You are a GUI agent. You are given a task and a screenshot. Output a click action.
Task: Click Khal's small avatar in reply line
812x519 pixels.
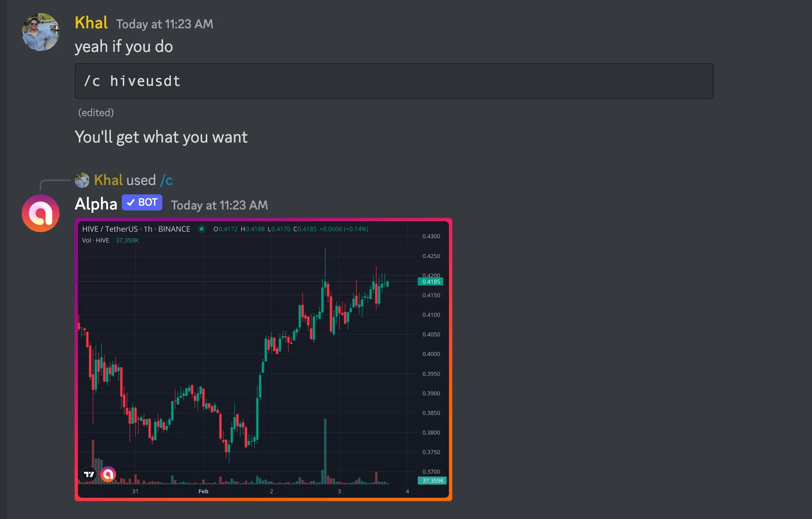pos(82,180)
